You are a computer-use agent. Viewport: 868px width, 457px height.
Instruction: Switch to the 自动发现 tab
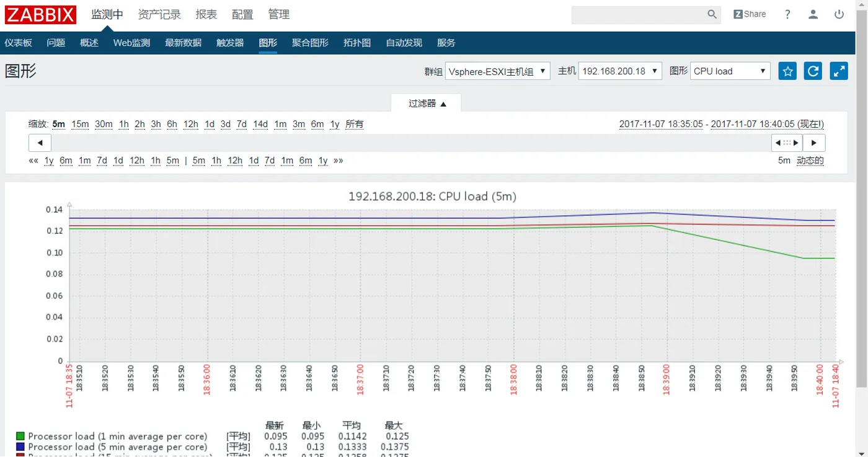(404, 43)
